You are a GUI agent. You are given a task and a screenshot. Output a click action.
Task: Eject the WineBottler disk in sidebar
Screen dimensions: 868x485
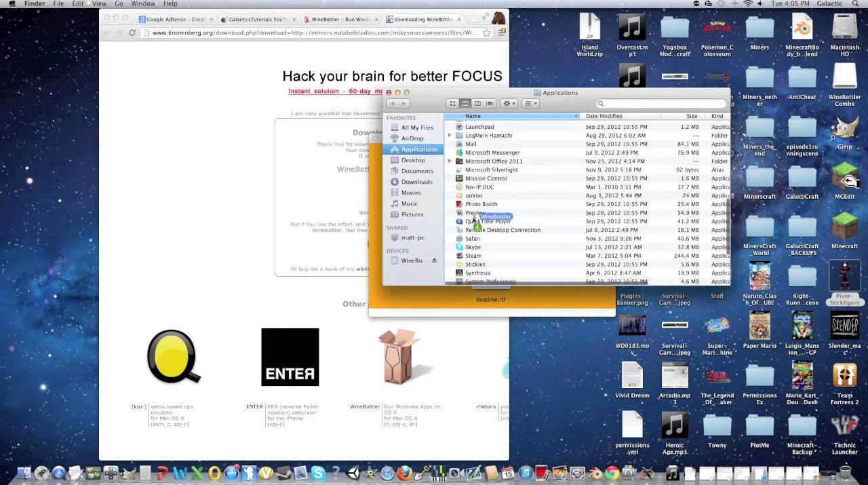pos(435,260)
